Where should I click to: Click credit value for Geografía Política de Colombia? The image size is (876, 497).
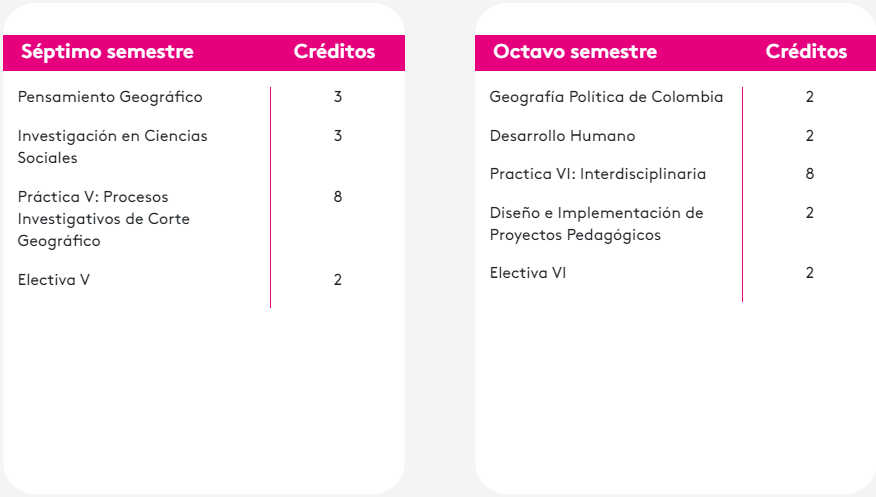pyautogui.click(x=810, y=97)
